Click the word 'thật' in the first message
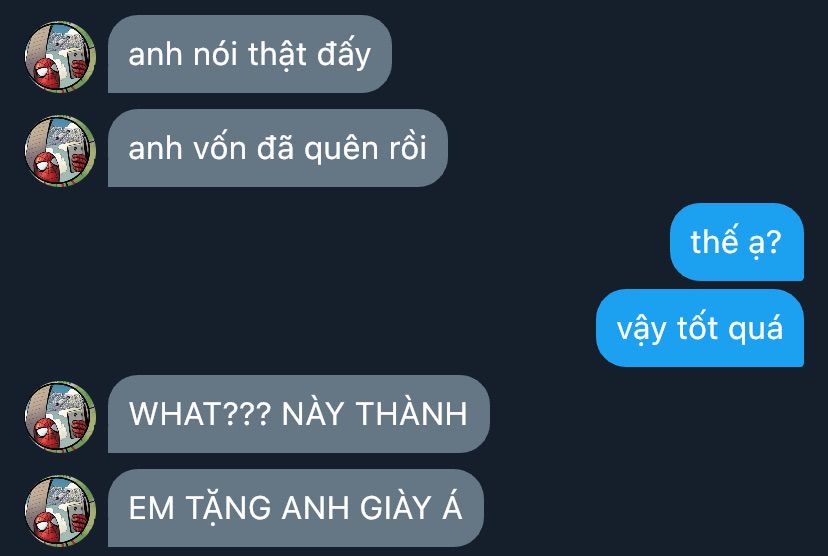 [x=277, y=55]
